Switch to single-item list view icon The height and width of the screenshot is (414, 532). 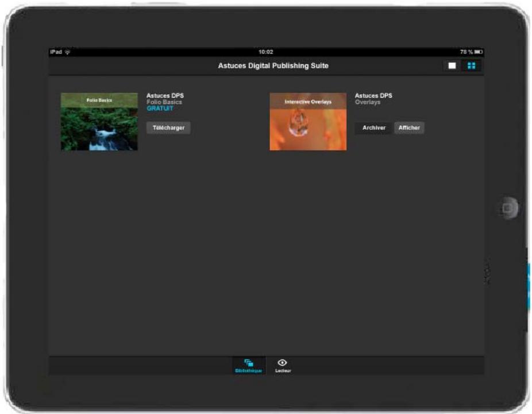tap(452, 66)
